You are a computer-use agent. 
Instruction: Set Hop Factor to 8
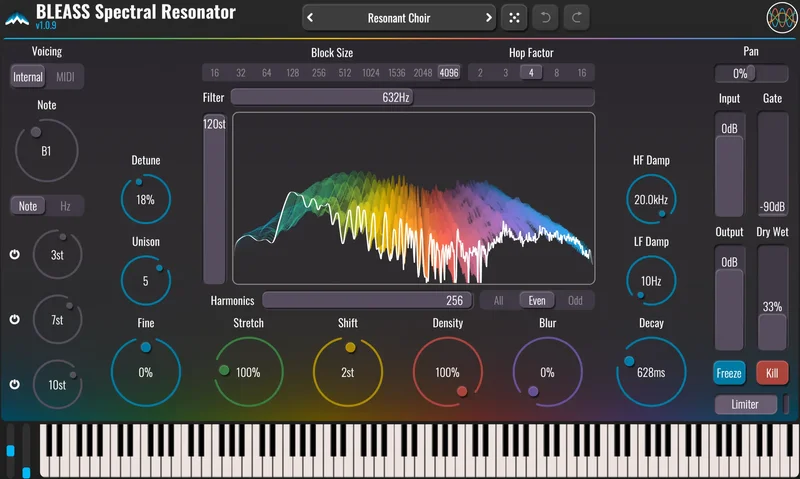pyautogui.click(x=557, y=73)
